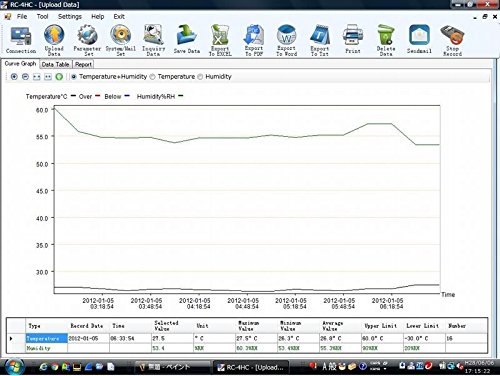The height and width of the screenshot is (376, 500).
Task: Open the Tool menu
Action: pos(42,16)
